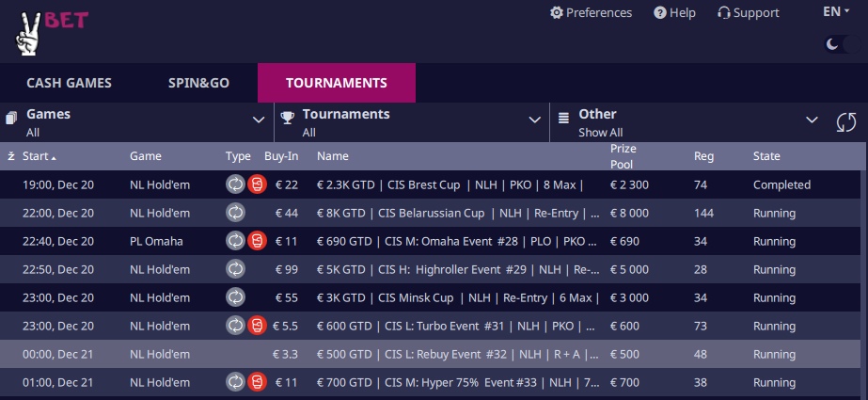Refresh the tournament list icon
The height and width of the screenshot is (400, 868).
pos(845,122)
